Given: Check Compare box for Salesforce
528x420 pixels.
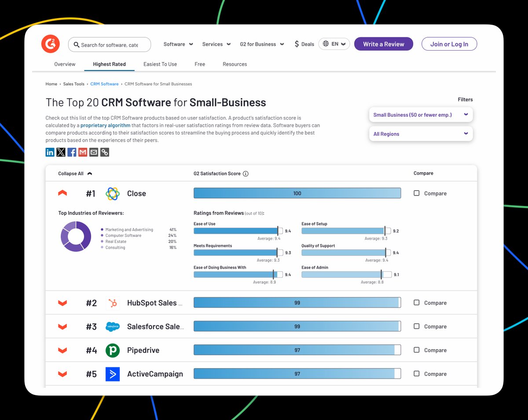Looking at the screenshot, I should point(417,326).
